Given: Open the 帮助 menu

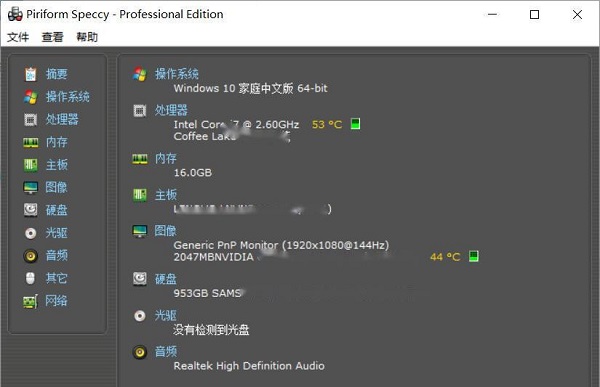Looking at the screenshot, I should (x=87, y=37).
